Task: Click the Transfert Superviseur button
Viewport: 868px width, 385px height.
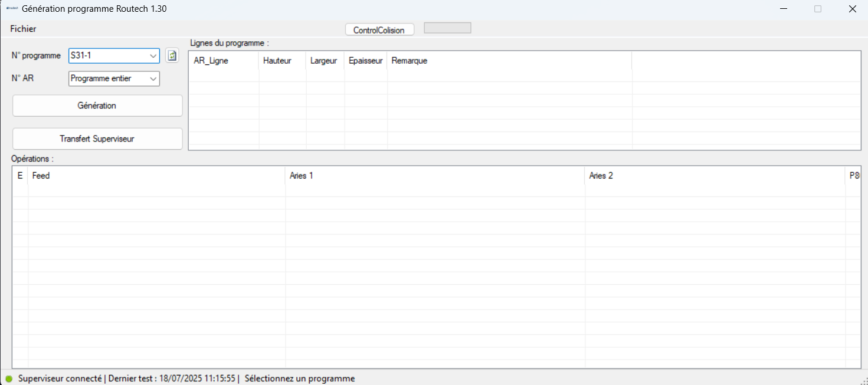Action: (97, 139)
